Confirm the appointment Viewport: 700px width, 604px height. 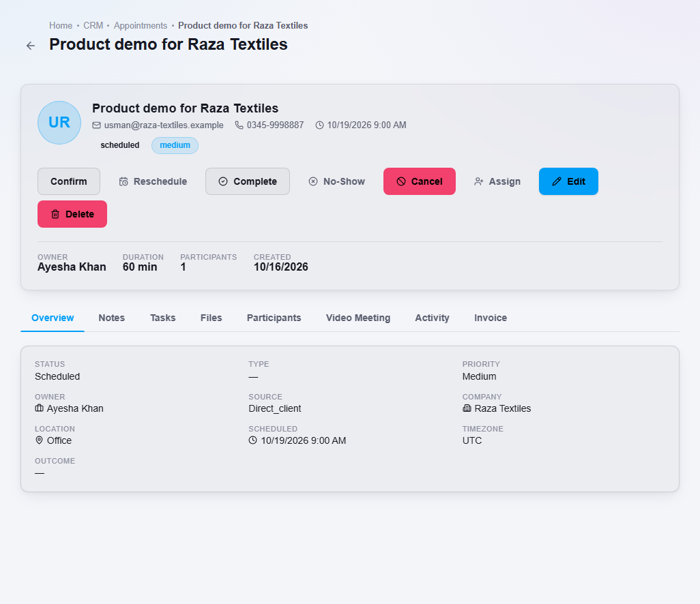[69, 181]
